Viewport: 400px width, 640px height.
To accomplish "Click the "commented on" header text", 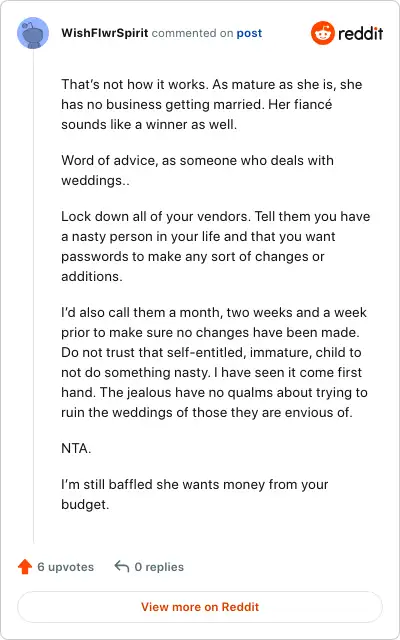I will [192, 33].
